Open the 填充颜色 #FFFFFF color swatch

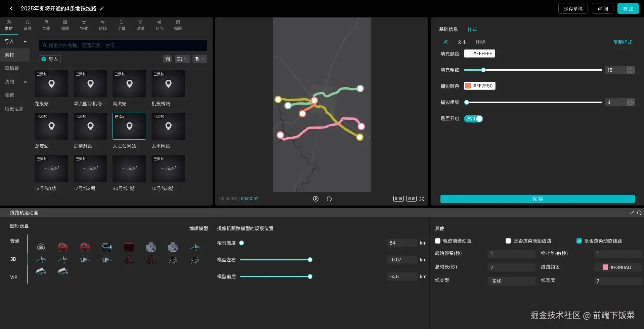coord(479,53)
